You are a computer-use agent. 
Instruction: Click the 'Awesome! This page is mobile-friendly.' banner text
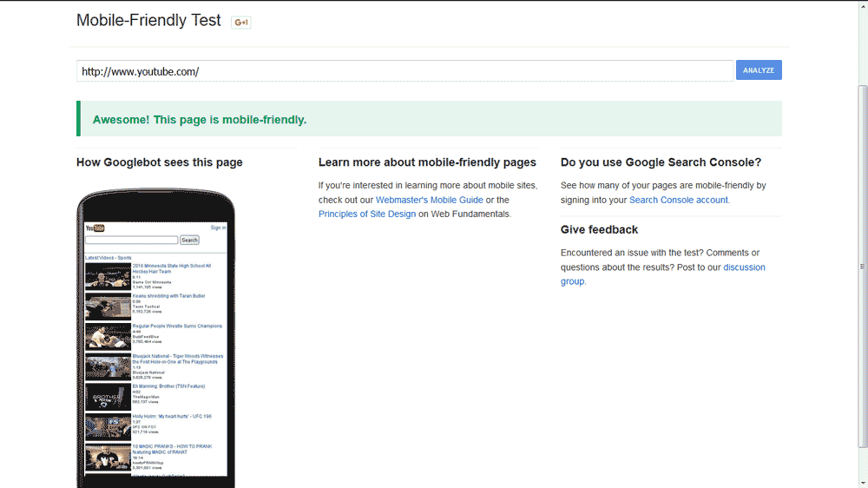tap(200, 120)
